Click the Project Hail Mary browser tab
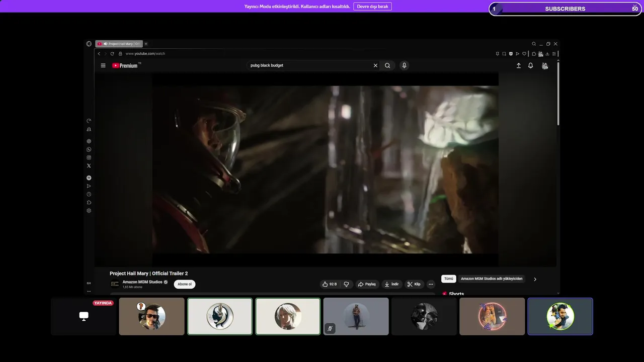The height and width of the screenshot is (362, 644). pos(119,44)
